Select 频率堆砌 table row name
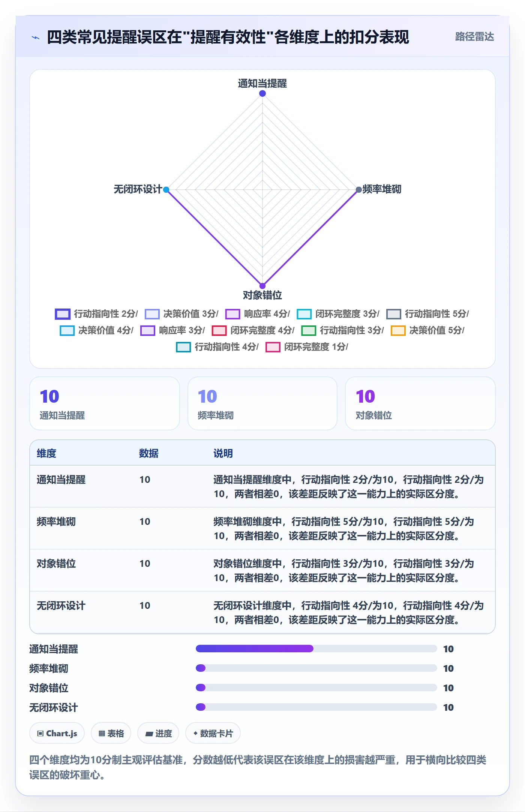Image resolution: width=525 pixels, height=812 pixels. pos(56,521)
